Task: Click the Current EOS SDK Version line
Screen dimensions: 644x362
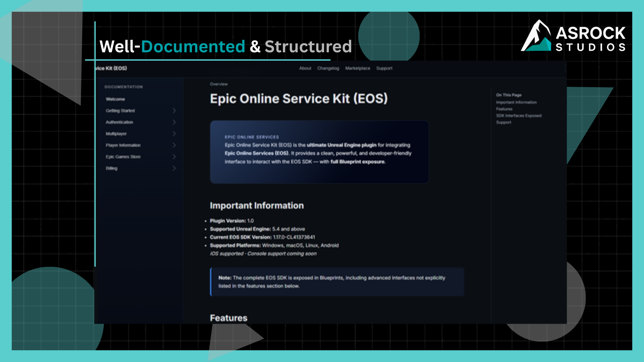Action: (262, 237)
